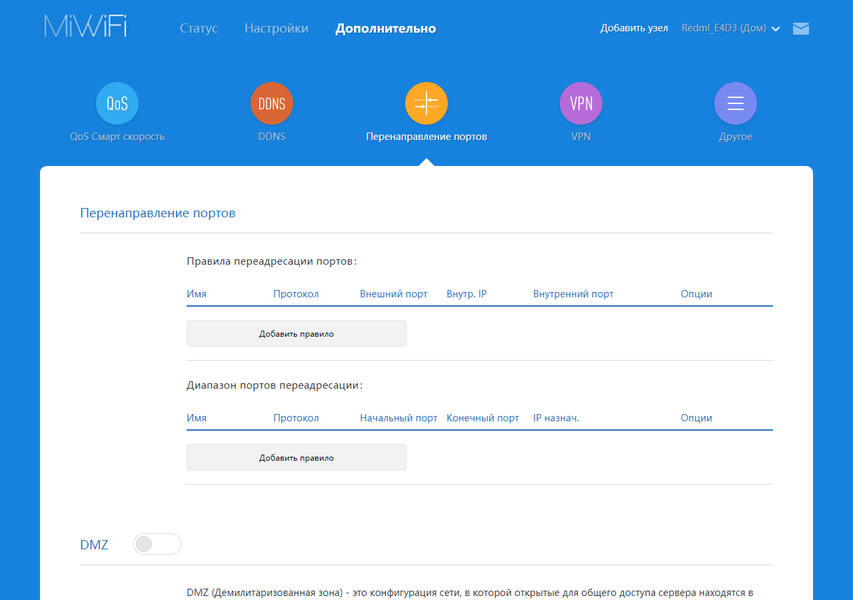This screenshot has width=853, height=600.
Task: Open the Другое menu-lines icon
Action: (735, 103)
